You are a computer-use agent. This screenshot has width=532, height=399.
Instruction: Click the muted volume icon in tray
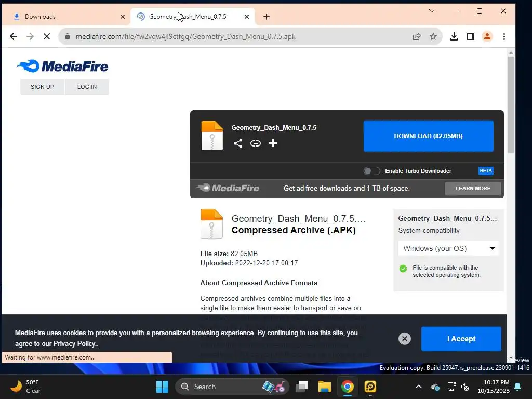465,387
